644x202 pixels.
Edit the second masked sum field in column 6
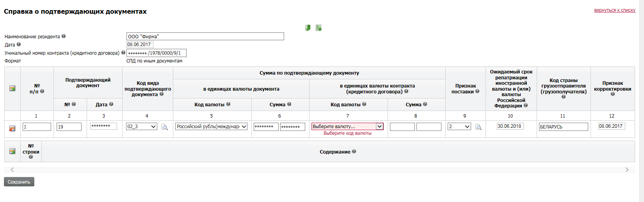click(293, 127)
